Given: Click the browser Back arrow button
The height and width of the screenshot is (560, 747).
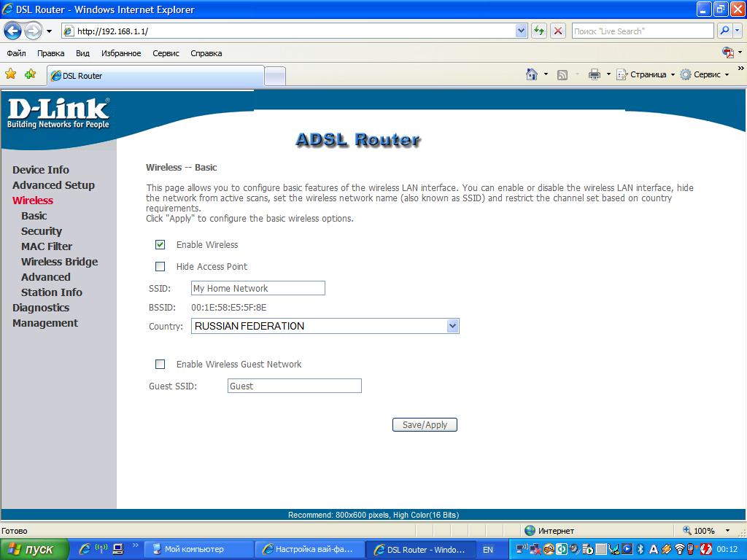Looking at the screenshot, I should [13, 31].
